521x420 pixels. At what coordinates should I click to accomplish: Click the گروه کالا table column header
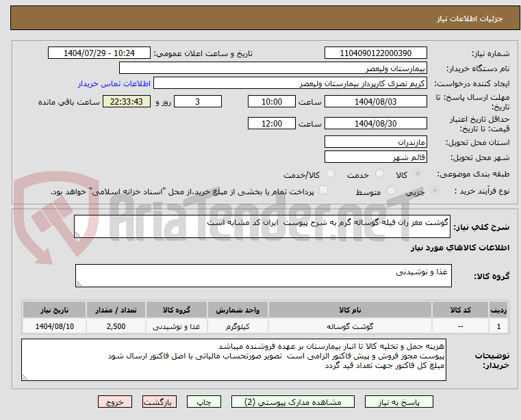pos(177,310)
